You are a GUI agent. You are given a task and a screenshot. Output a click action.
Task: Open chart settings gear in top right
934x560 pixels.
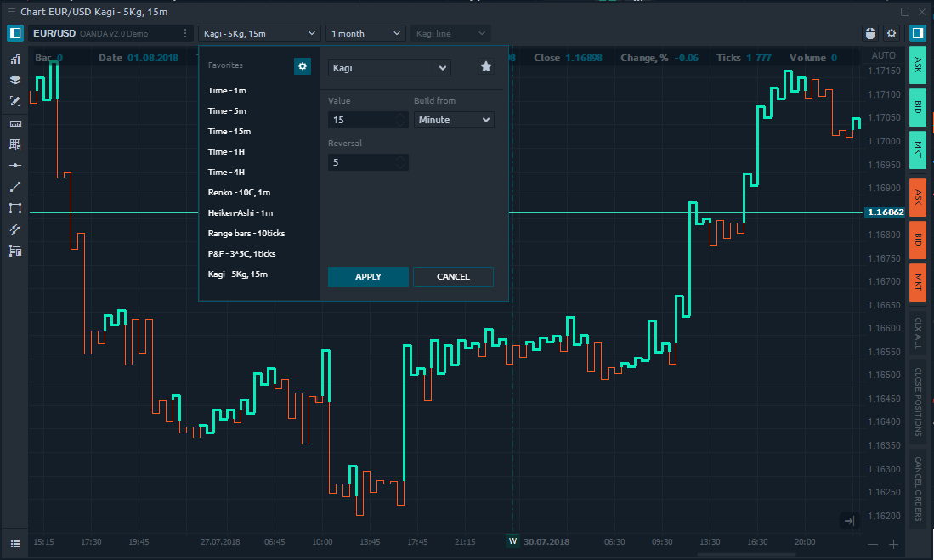click(x=892, y=33)
